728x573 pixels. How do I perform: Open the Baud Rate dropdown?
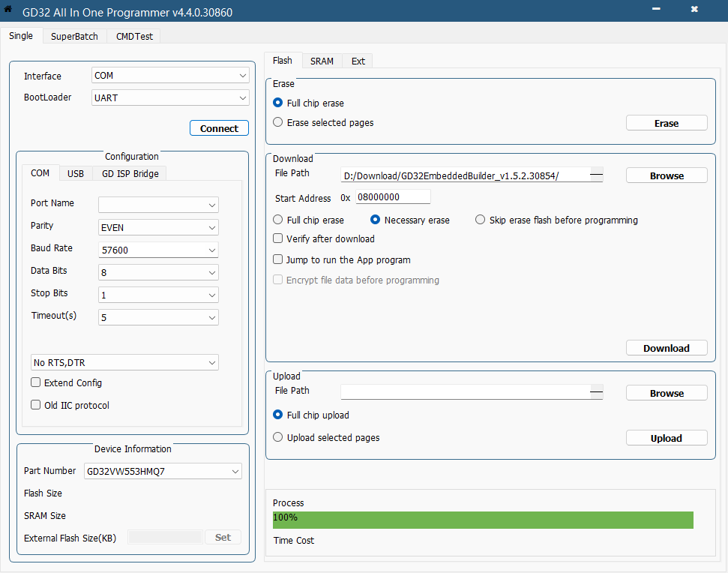click(158, 250)
